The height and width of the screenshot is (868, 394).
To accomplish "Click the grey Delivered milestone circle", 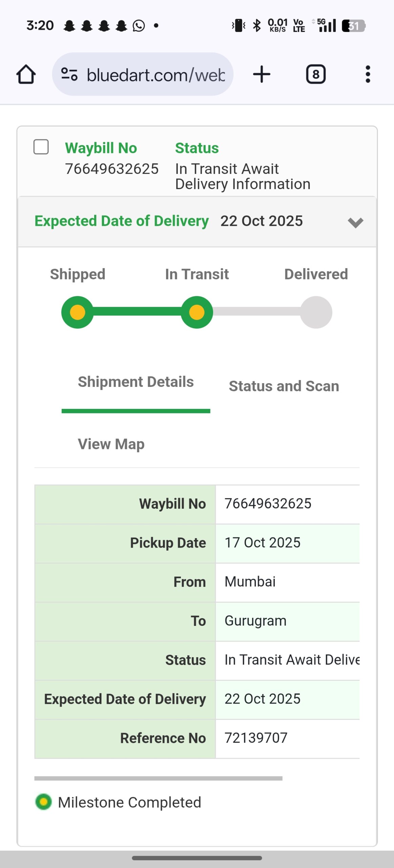I will point(316,312).
